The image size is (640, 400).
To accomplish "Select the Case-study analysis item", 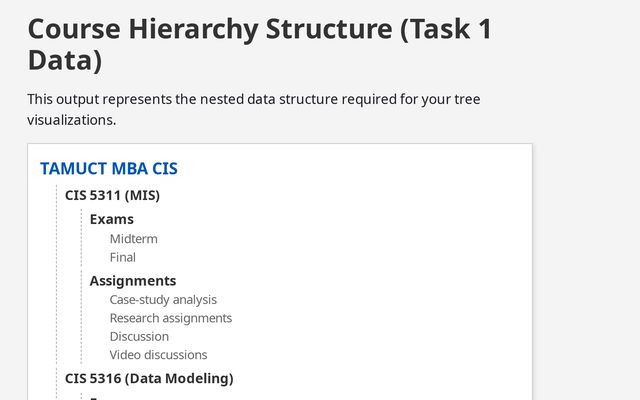I will (163, 300).
